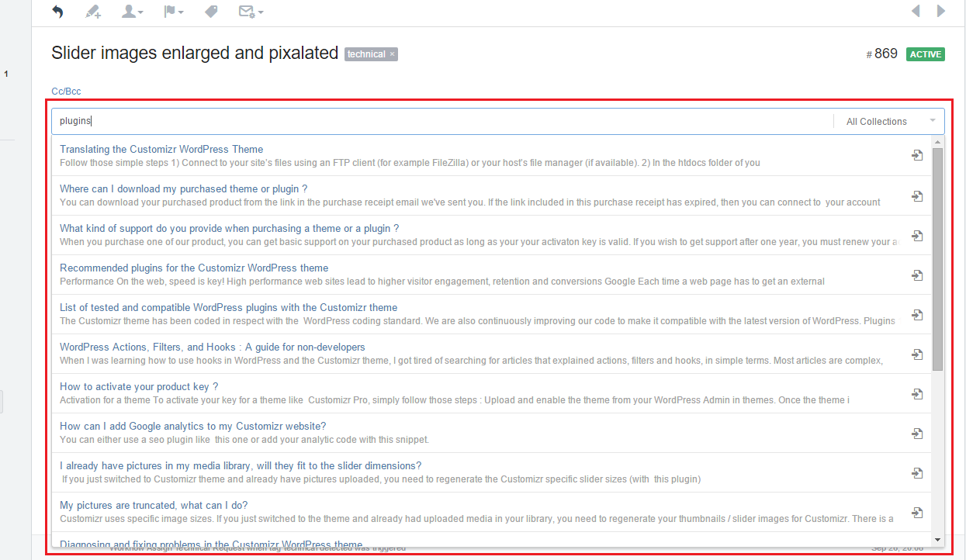Open the status flag dropdown

(x=173, y=12)
